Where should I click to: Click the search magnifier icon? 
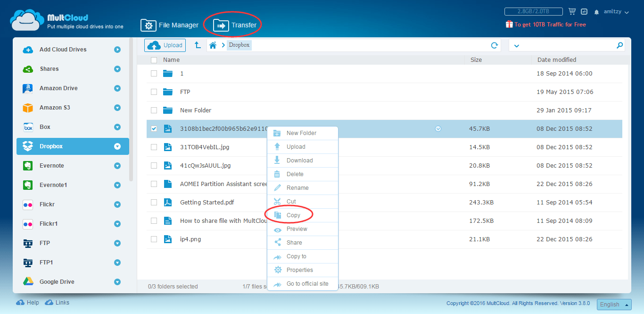(x=619, y=45)
